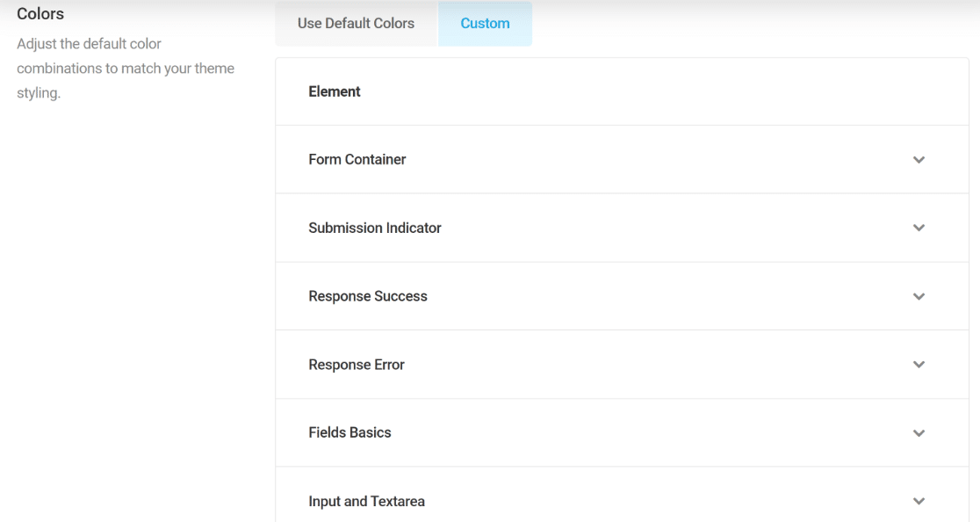980x522 pixels.
Task: Switch to Use Default Colors tab
Action: [x=356, y=24]
